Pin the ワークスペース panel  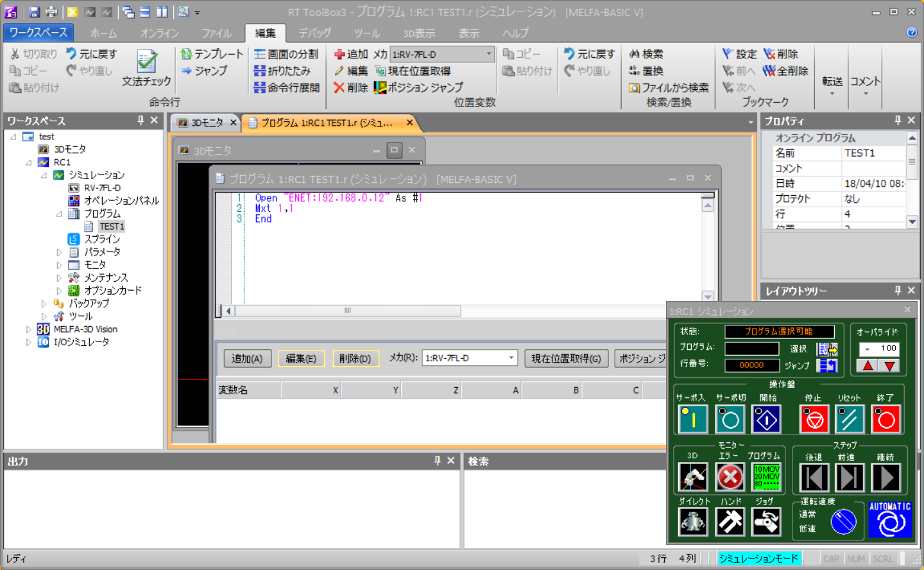pos(141,120)
